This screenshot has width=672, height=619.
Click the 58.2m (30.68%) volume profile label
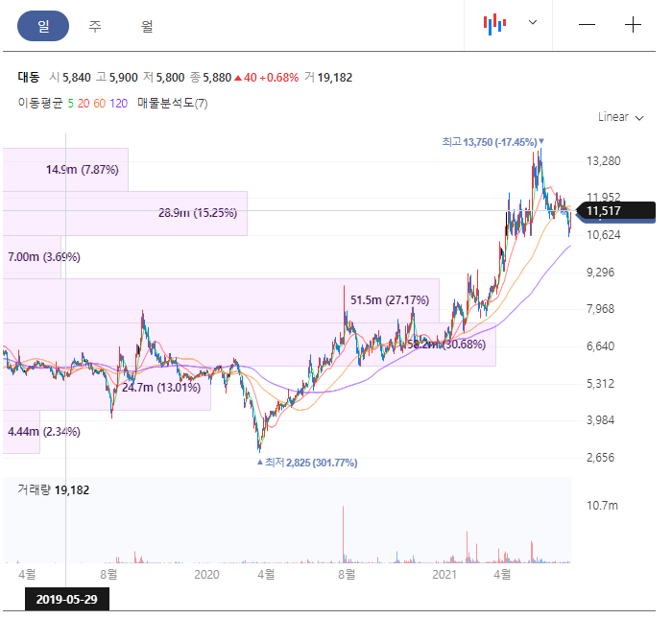[445, 345]
